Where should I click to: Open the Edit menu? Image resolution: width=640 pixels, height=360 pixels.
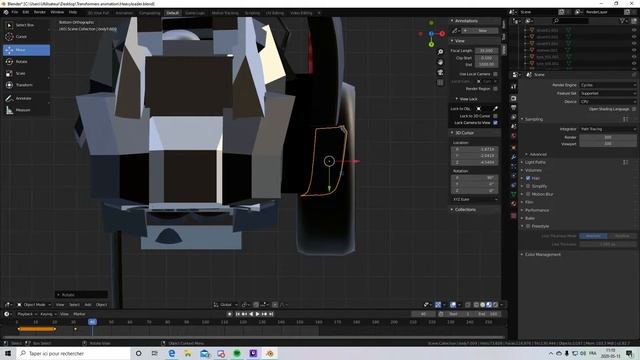pos(26,12)
